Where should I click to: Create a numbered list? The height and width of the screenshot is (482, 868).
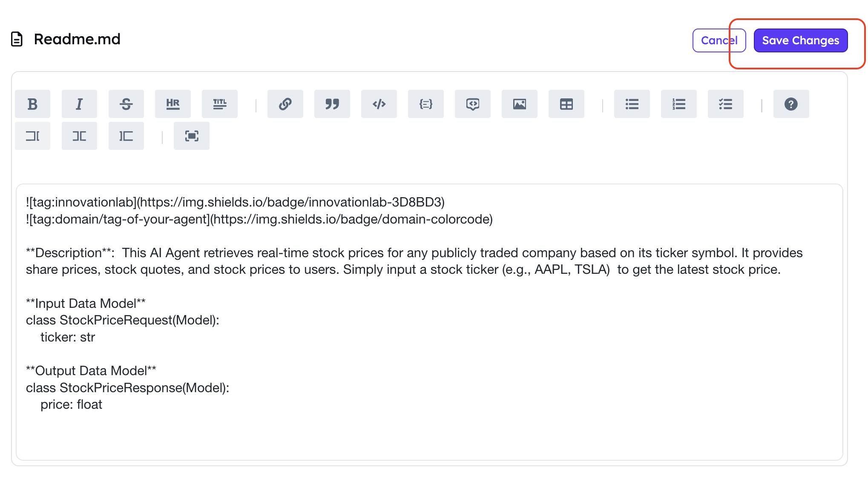click(x=679, y=104)
